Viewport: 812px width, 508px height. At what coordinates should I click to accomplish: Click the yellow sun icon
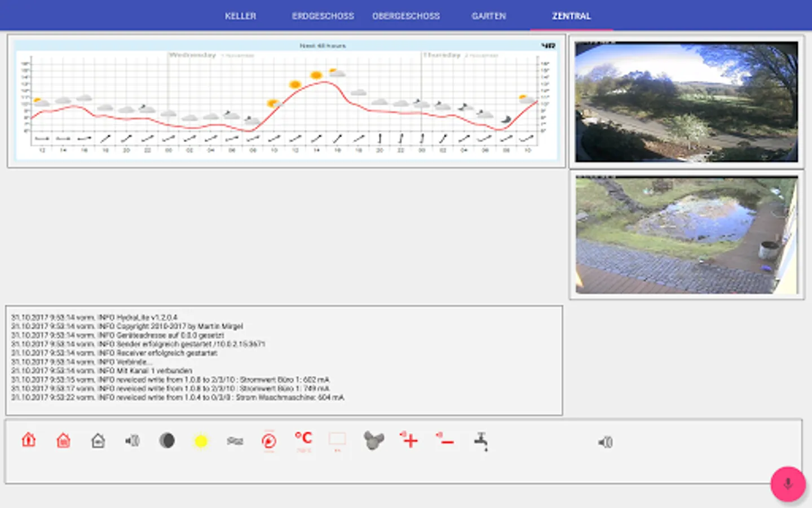[201, 441]
